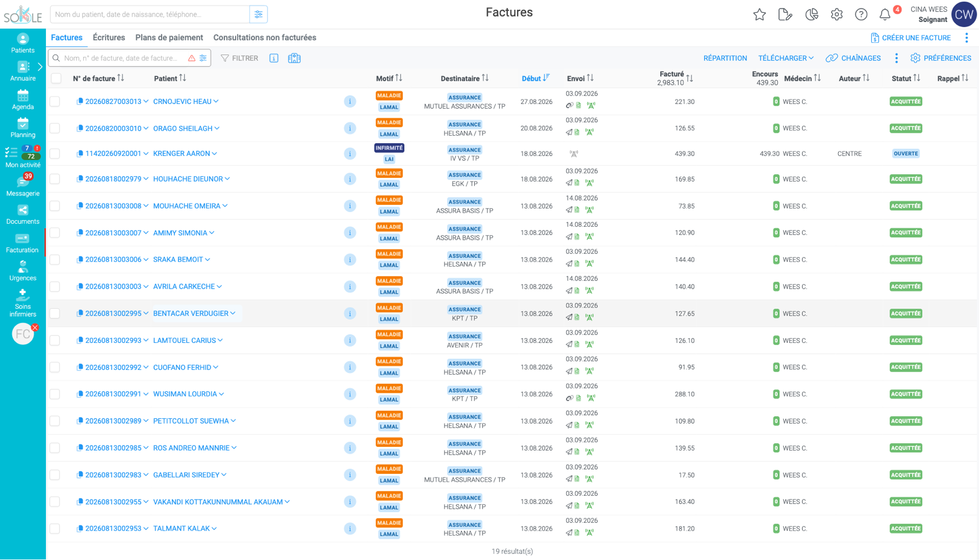
Task: Open Consultations non facturées tab
Action: [265, 38]
